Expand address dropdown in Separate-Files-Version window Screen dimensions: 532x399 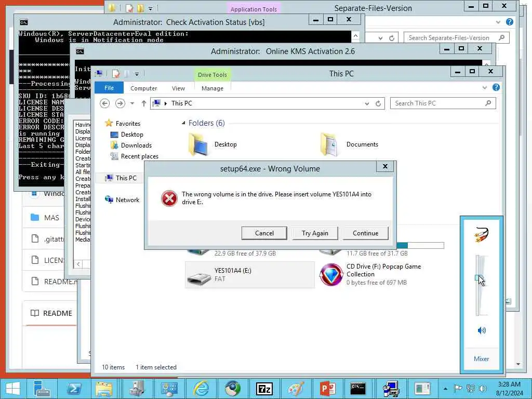(380, 38)
